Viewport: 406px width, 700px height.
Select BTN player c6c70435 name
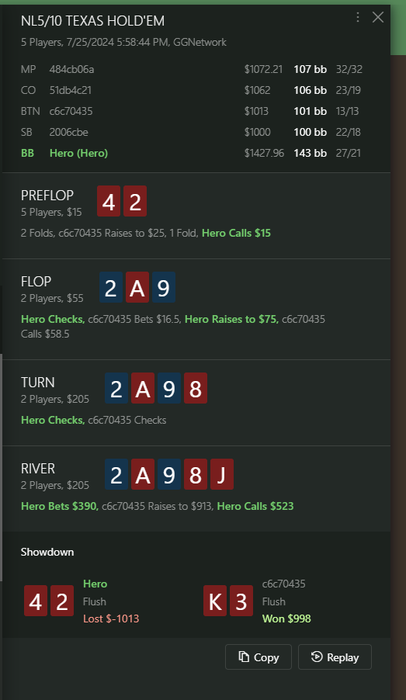[x=71, y=111]
